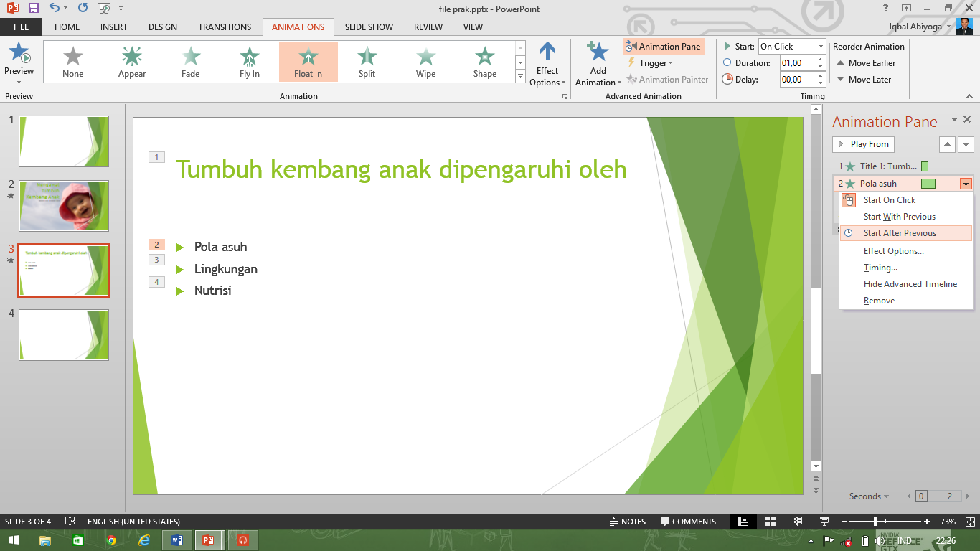This screenshot has width=980, height=551.
Task: Click the Duration input field
Action: pyautogui.click(x=797, y=62)
